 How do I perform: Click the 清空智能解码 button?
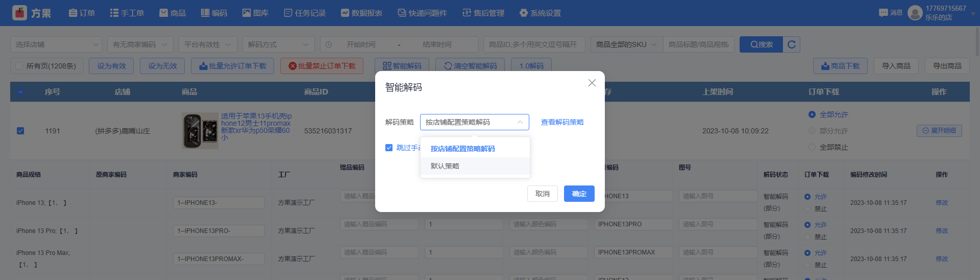point(470,66)
